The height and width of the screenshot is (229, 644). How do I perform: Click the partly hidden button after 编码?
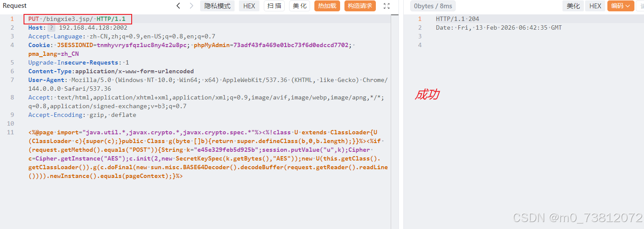click(640, 6)
